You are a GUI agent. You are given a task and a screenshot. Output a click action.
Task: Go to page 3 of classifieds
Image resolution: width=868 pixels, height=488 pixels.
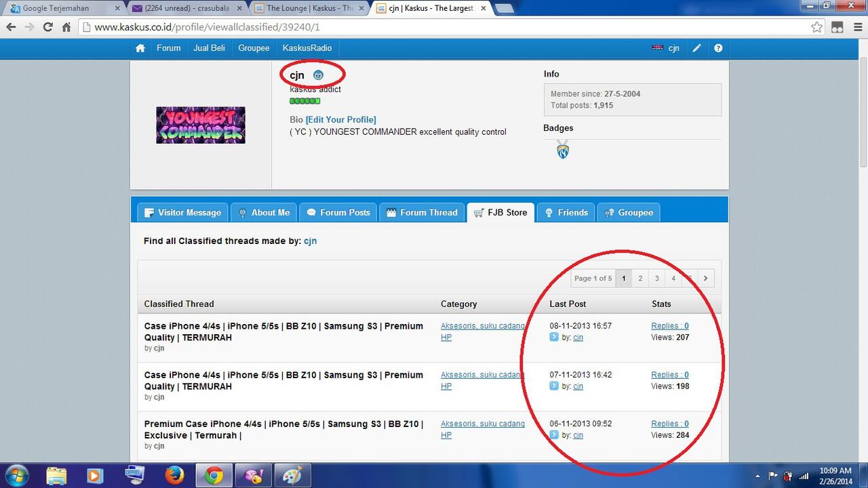tap(656, 278)
